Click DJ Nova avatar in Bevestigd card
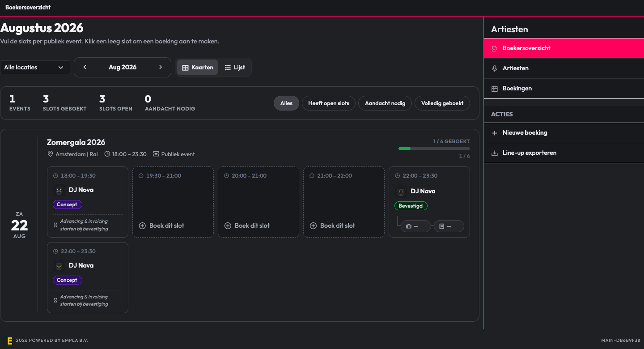Screen dimensions: 644x349 [401, 192]
